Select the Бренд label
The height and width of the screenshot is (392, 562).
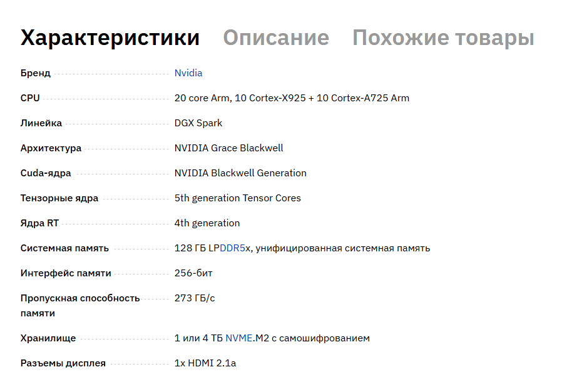tap(36, 73)
